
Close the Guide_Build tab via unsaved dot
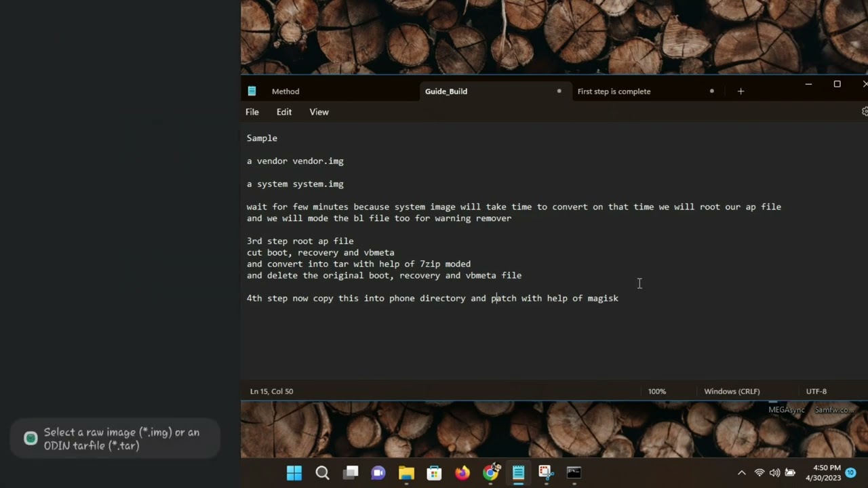(x=559, y=91)
